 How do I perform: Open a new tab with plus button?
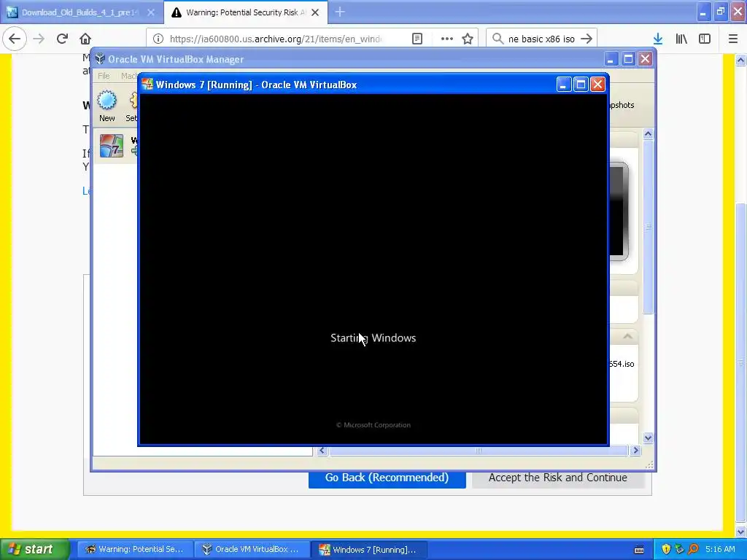click(340, 12)
